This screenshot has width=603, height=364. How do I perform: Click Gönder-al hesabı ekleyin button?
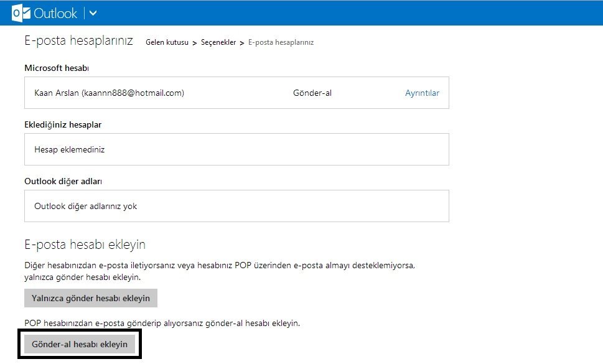point(80,344)
